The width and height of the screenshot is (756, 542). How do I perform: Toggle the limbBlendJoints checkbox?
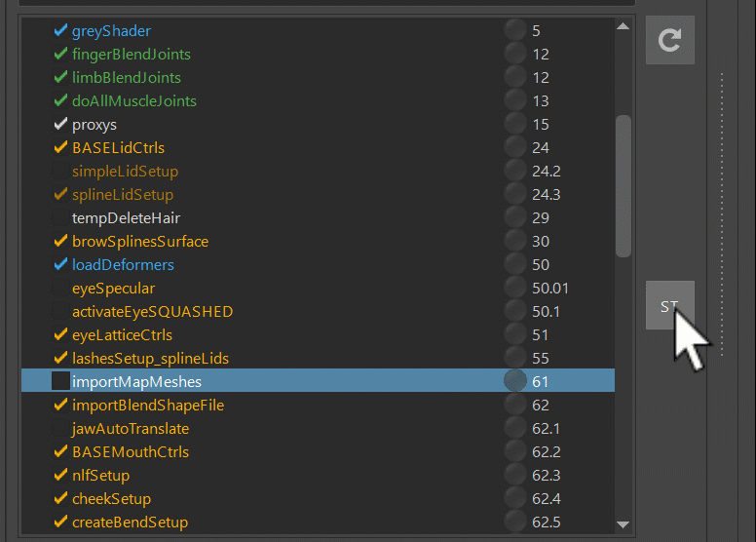(x=60, y=78)
